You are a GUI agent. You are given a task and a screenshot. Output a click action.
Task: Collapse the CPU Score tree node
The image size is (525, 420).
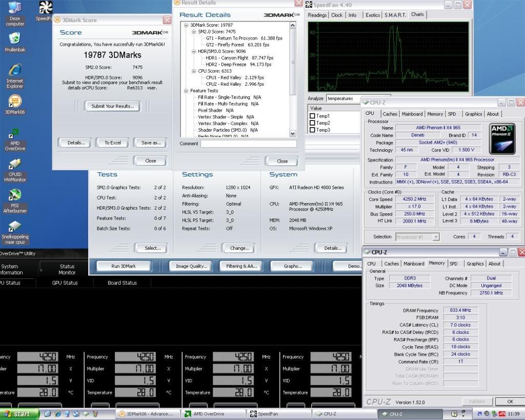click(x=193, y=71)
